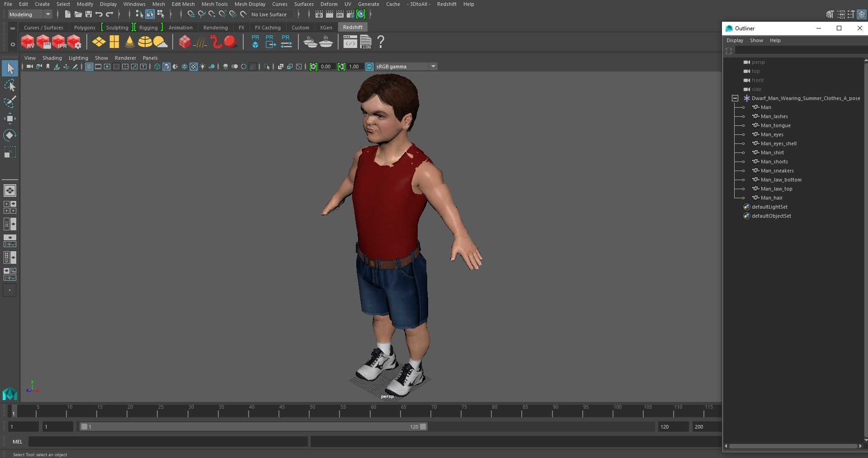
Task: Toggle smooth shade all in viewport
Action: pos(166,67)
